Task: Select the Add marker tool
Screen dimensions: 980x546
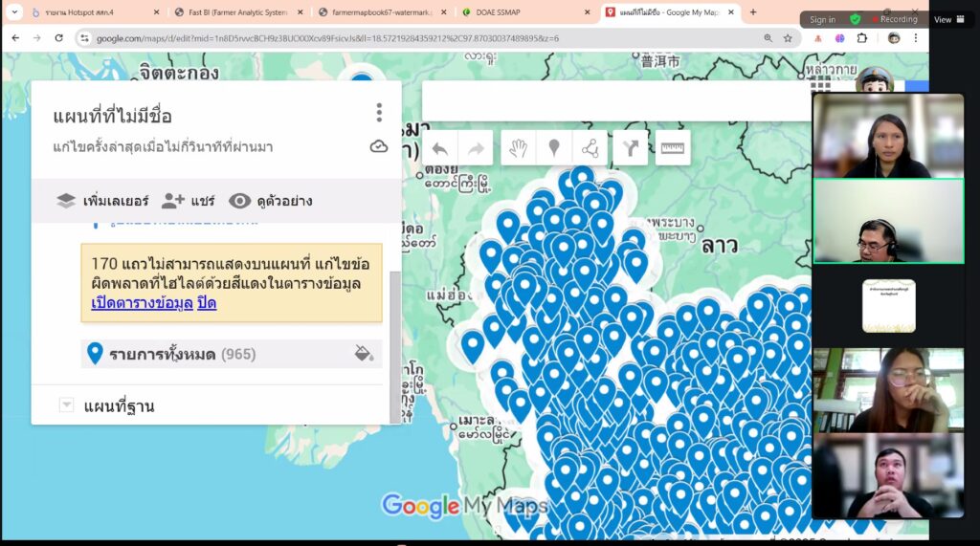Action: point(553,148)
